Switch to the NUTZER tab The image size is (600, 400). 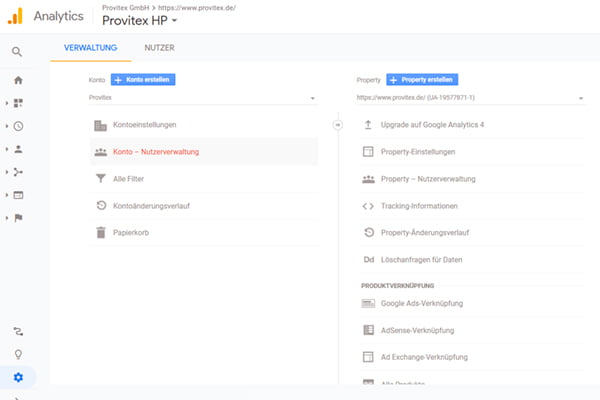point(159,48)
